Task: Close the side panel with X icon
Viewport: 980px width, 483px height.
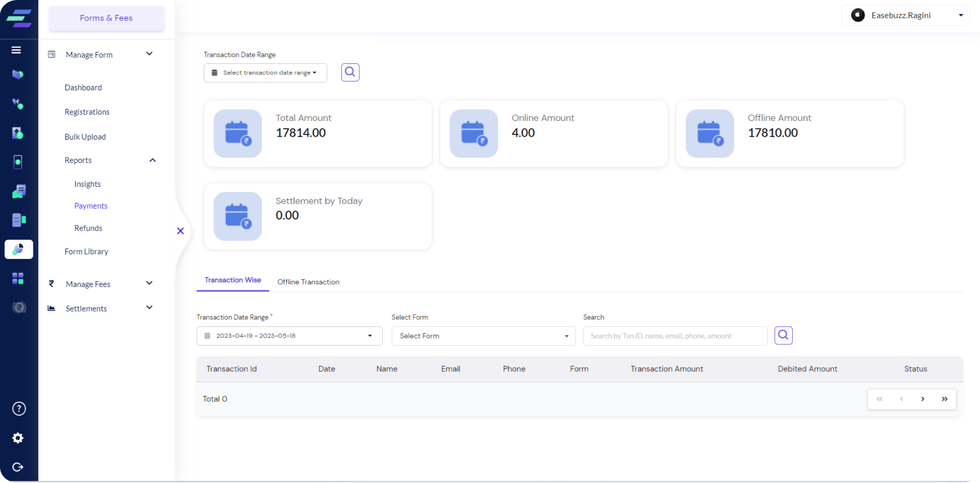Action: pos(181,231)
